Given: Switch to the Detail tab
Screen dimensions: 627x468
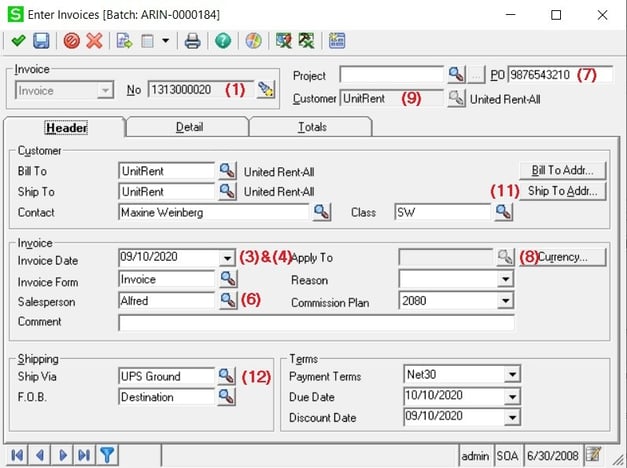Looking at the screenshot, I should coord(189,127).
